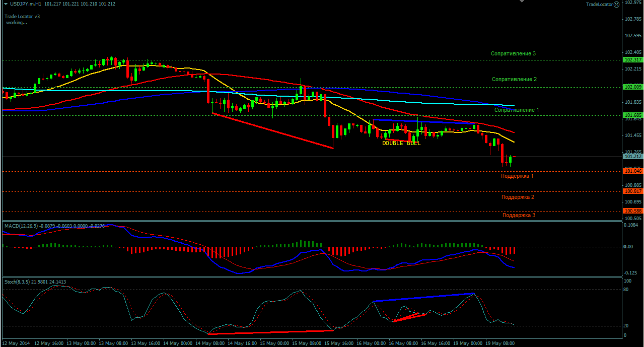Click the TradeLocator sad-face expert icon
The width and height of the screenshot is (644, 347).
point(617,4)
